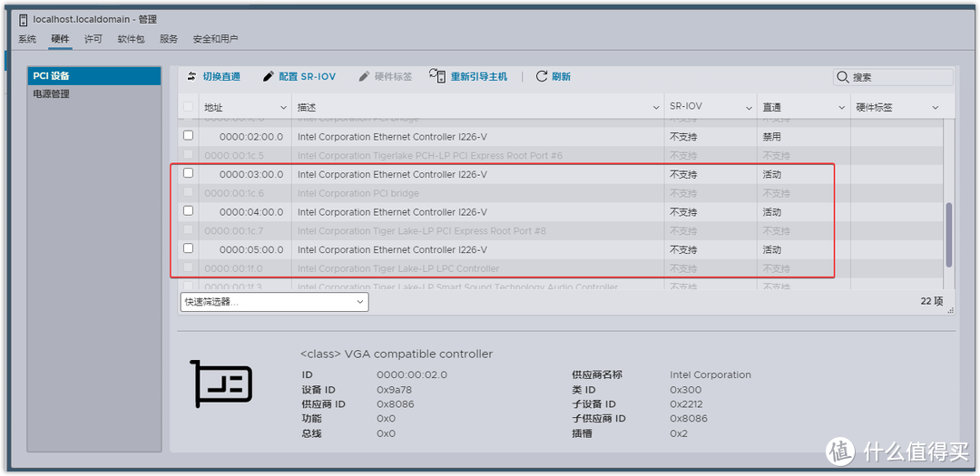Click the VGA compatible controller heading
Screen dimensions: 980x476
(397, 355)
